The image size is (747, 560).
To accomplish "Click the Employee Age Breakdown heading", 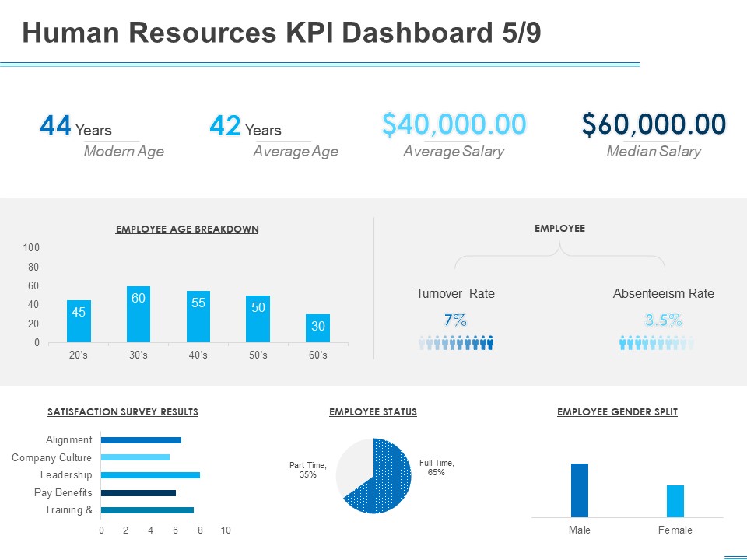I will pos(188,229).
